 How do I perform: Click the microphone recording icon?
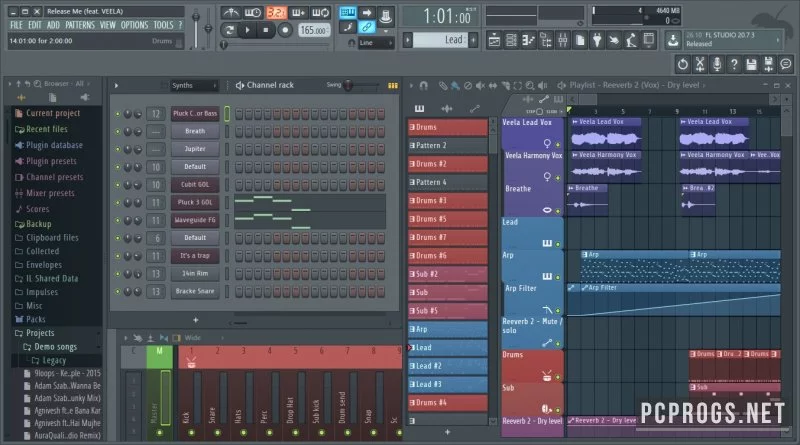click(717, 64)
